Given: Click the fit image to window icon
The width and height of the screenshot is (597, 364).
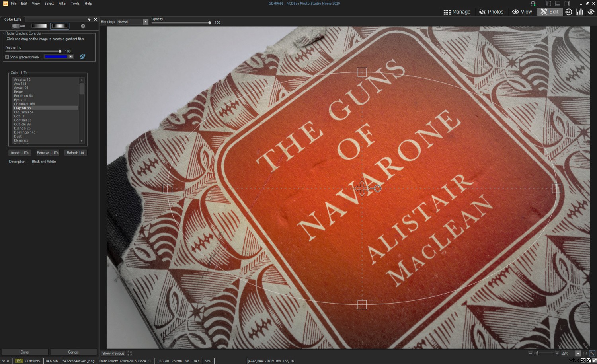Looking at the screenshot, I should pyautogui.click(x=592, y=353).
